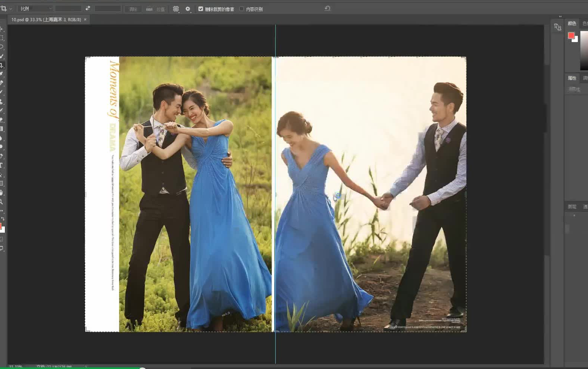588x369 pixels.
Task: Click the background white swatch in Color panel
Action: (576, 40)
